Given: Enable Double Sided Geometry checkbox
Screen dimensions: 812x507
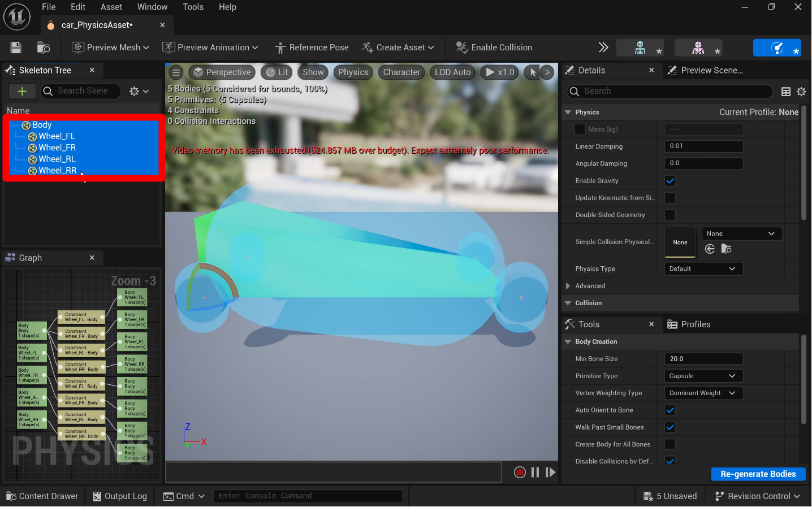Looking at the screenshot, I should (x=670, y=215).
